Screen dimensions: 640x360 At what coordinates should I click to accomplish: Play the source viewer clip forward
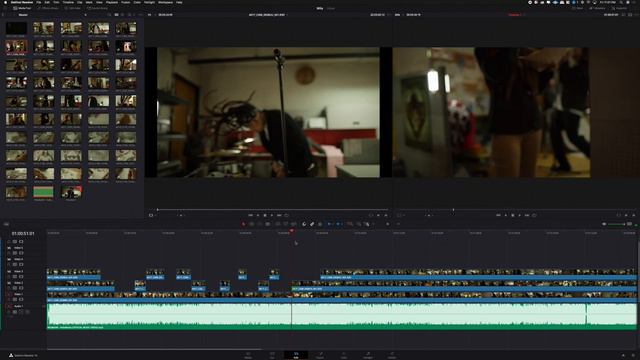click(x=271, y=215)
